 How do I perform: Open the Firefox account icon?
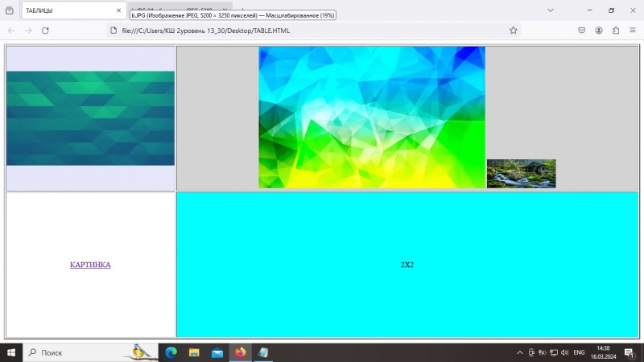[599, 31]
